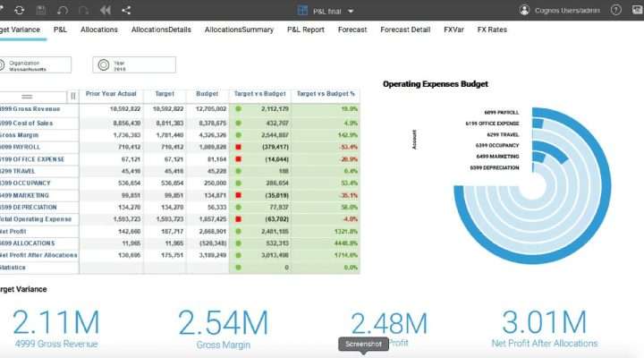Screen dimensions: 644x358
Task: Click the double-left rewind icon
Action: (x=106, y=10)
